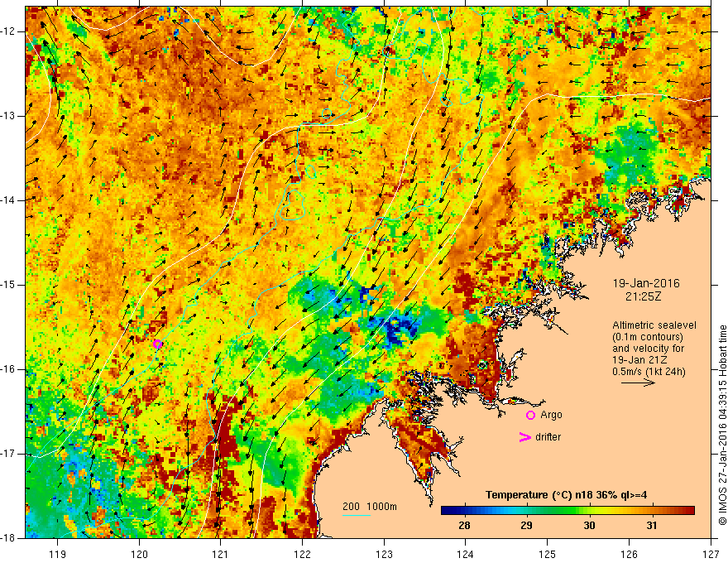Click latitude label -13
This screenshot has height=563, width=728.
[9, 116]
